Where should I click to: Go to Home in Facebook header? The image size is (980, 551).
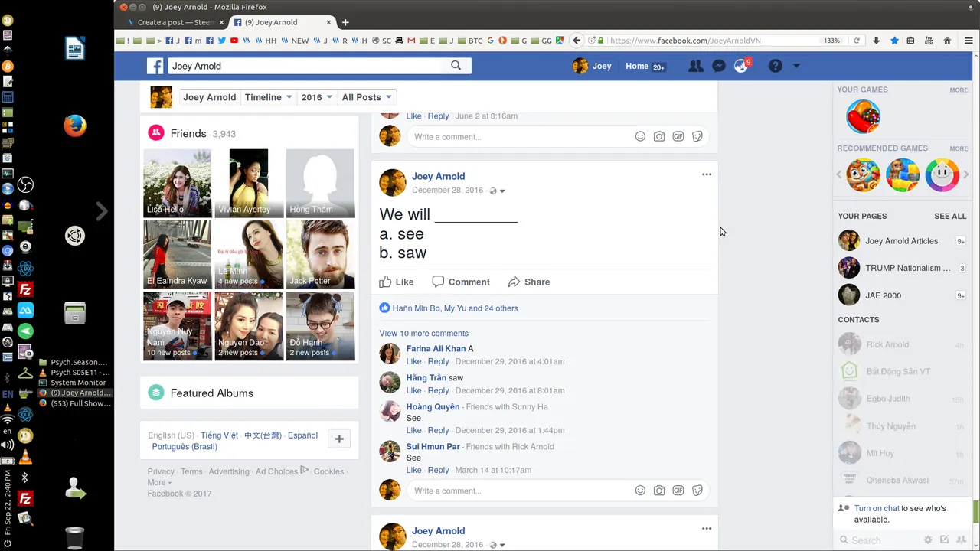click(x=637, y=67)
